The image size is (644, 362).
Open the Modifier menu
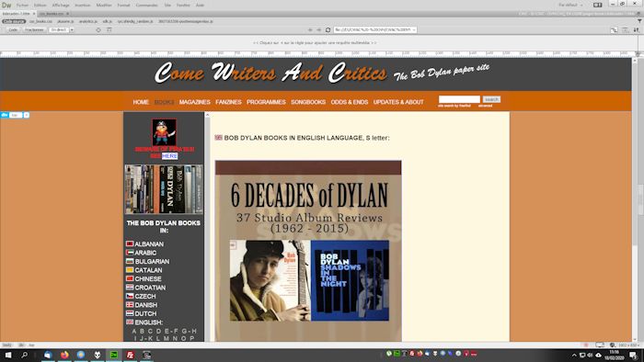pos(104,6)
